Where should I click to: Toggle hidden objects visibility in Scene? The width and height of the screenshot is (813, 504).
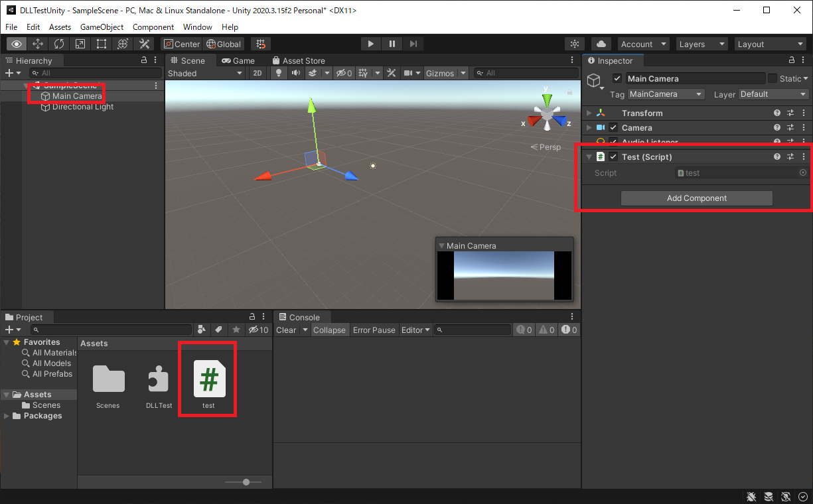(344, 73)
